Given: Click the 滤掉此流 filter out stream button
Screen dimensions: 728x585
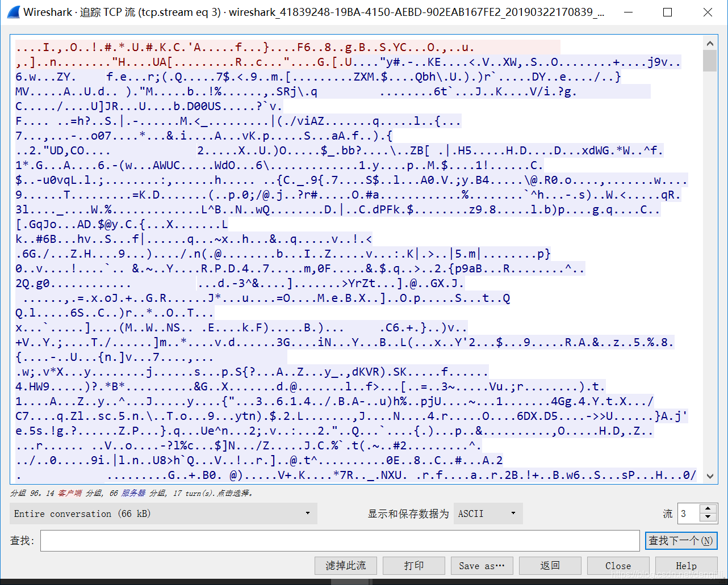Looking at the screenshot, I should point(346,566).
